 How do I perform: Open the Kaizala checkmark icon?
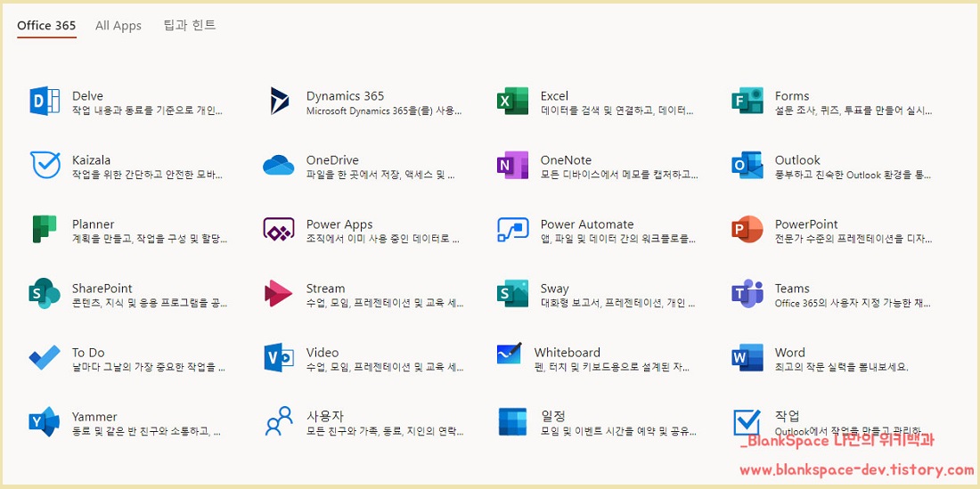click(x=45, y=166)
